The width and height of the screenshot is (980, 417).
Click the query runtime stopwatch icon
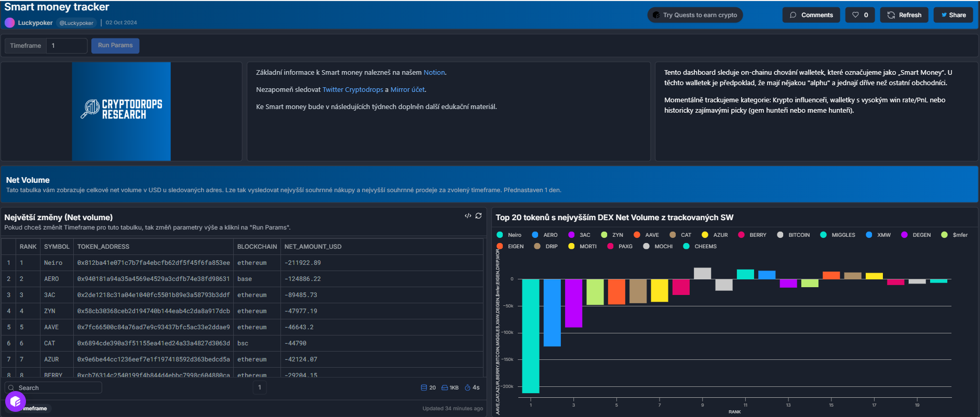click(467, 388)
